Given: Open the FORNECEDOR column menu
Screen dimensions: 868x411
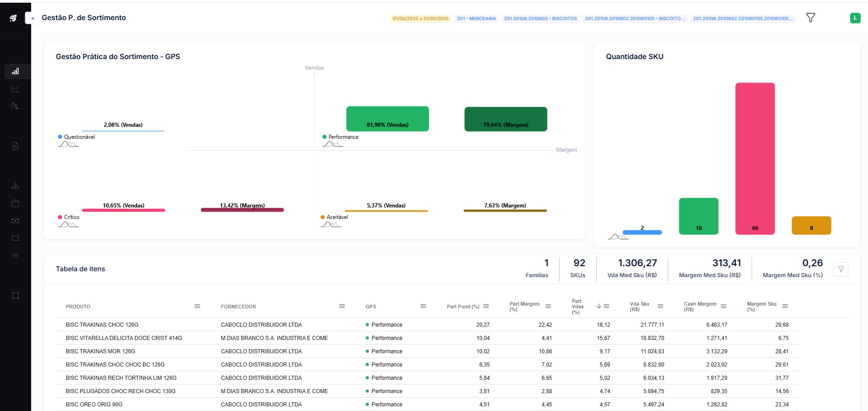Looking at the screenshot, I should pos(341,306).
